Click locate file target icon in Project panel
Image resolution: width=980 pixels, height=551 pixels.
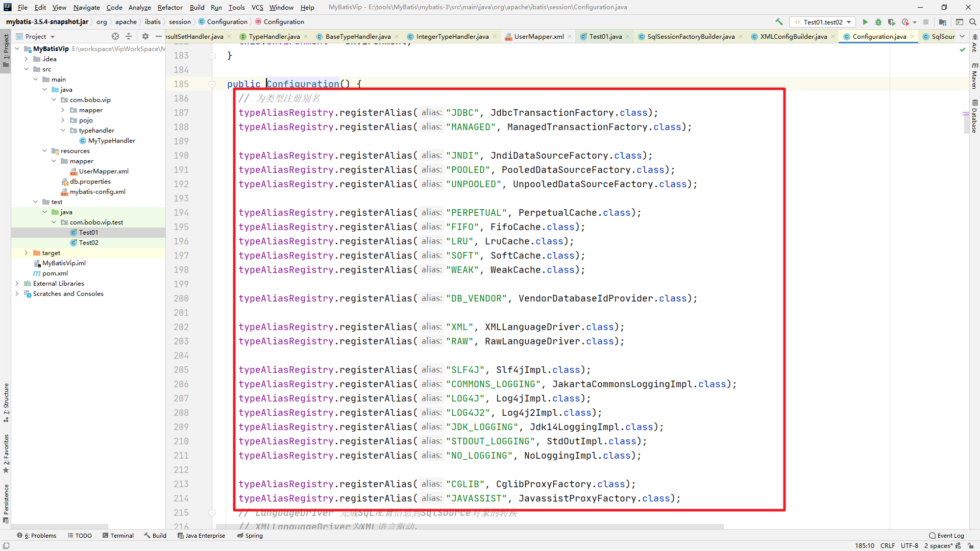115,36
